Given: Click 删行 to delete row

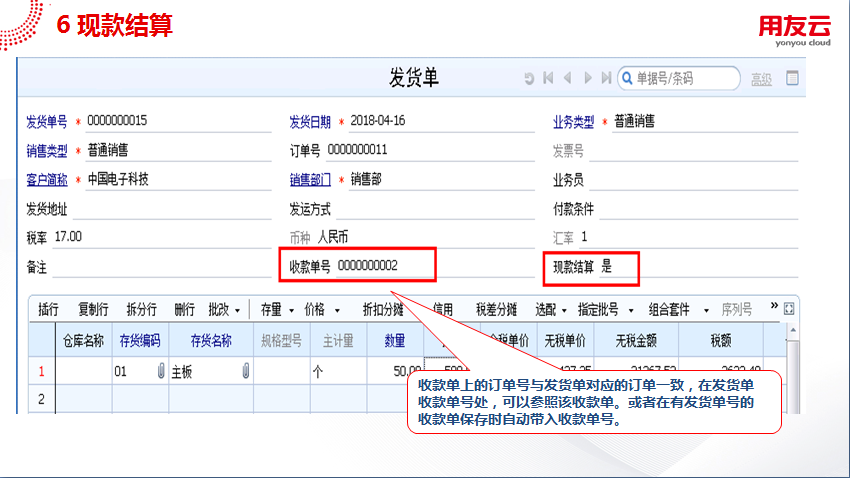Looking at the screenshot, I should click(184, 309).
